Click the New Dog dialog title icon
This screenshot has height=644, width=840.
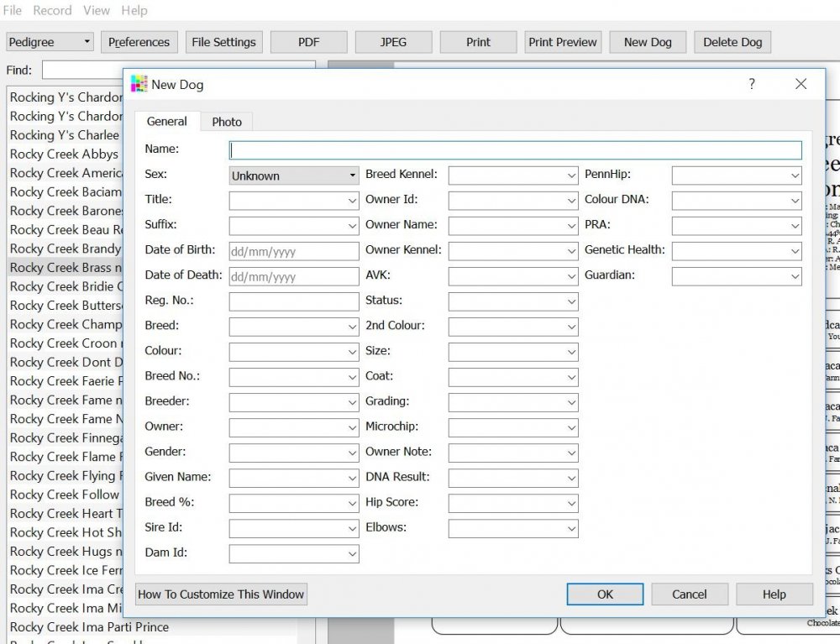click(x=139, y=84)
